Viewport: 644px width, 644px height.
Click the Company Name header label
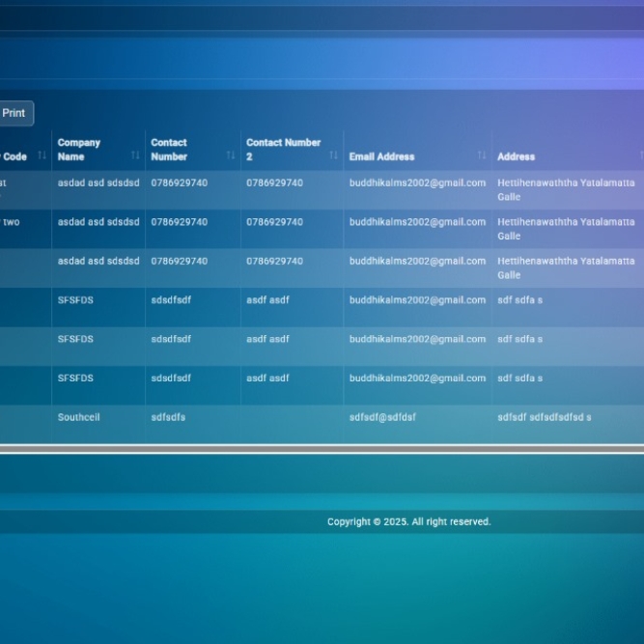click(x=79, y=150)
